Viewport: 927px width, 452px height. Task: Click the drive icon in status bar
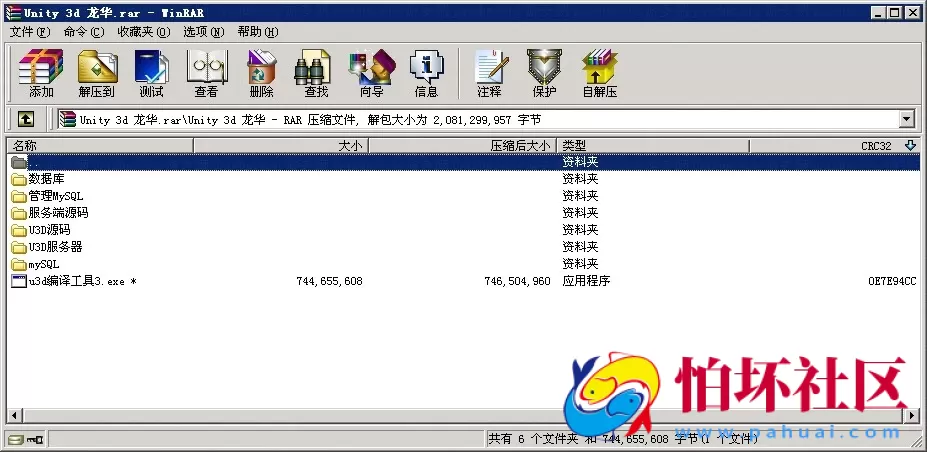[16, 439]
